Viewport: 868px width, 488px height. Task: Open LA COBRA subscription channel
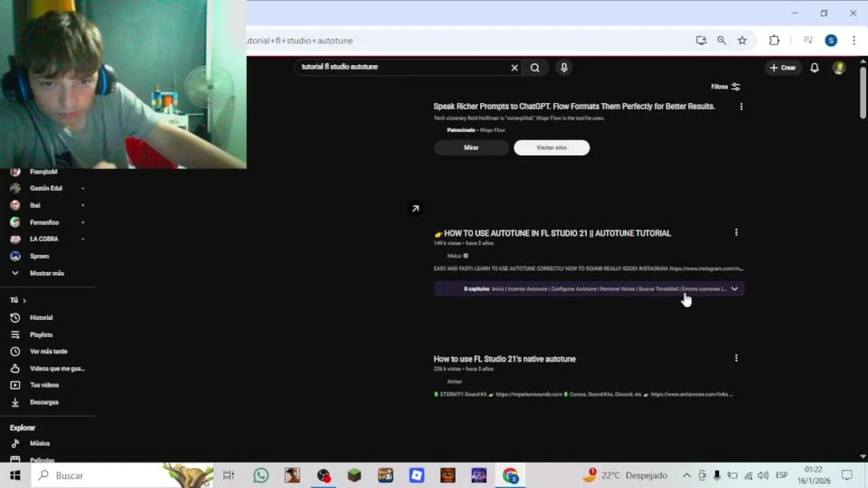click(45, 239)
